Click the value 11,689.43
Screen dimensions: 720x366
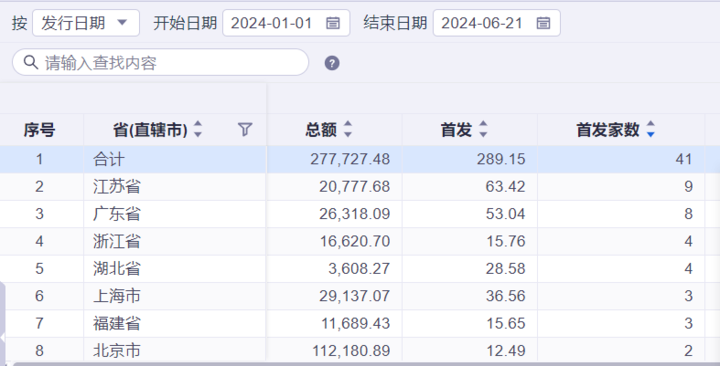point(355,323)
